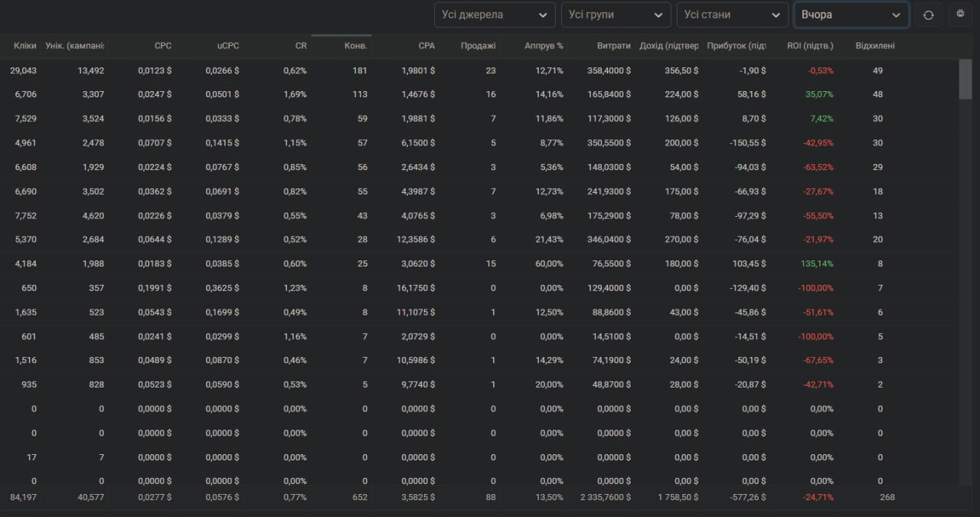Click the total rejected '268'
This screenshot has width=980, height=517.
(887, 497)
